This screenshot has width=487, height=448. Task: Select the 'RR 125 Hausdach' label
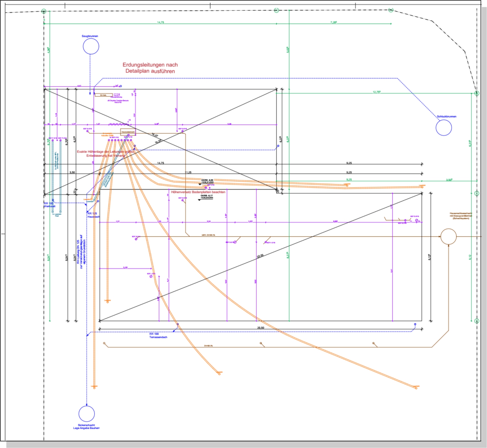[x=94, y=215]
